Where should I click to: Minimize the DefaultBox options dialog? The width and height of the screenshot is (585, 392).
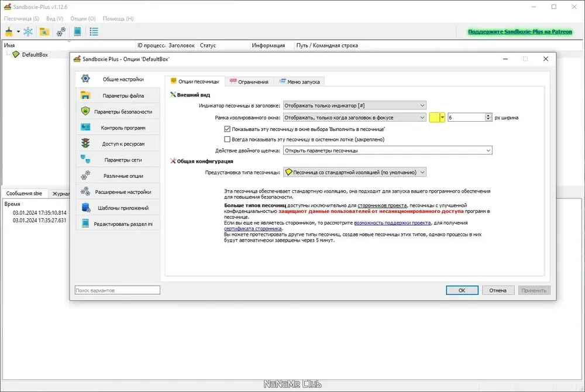click(x=505, y=59)
